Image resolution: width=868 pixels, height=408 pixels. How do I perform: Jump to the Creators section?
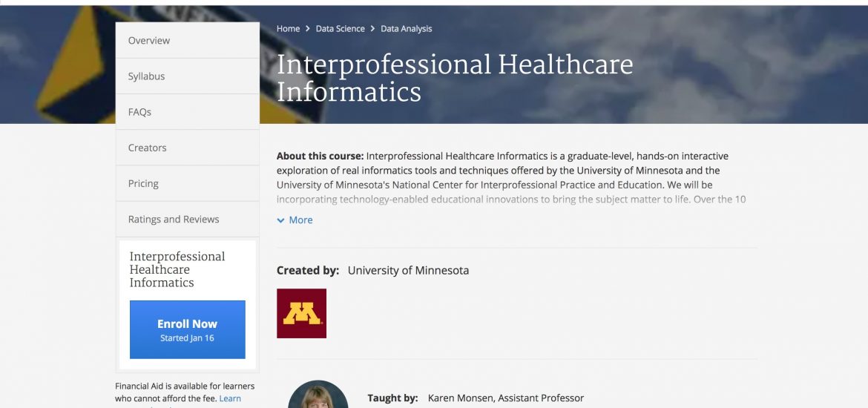tap(187, 148)
